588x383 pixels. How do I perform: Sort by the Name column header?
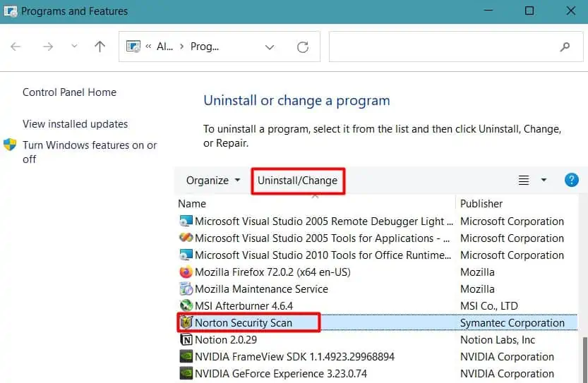(x=192, y=204)
